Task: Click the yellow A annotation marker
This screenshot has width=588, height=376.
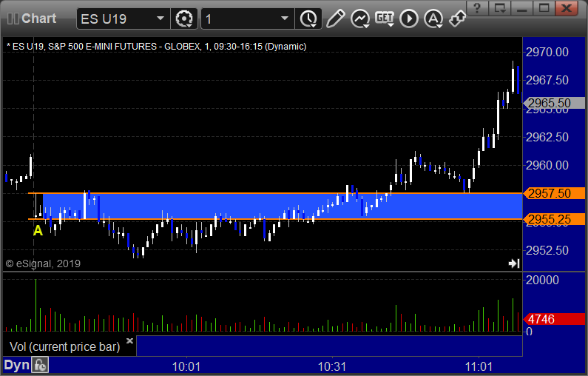Action: [38, 230]
